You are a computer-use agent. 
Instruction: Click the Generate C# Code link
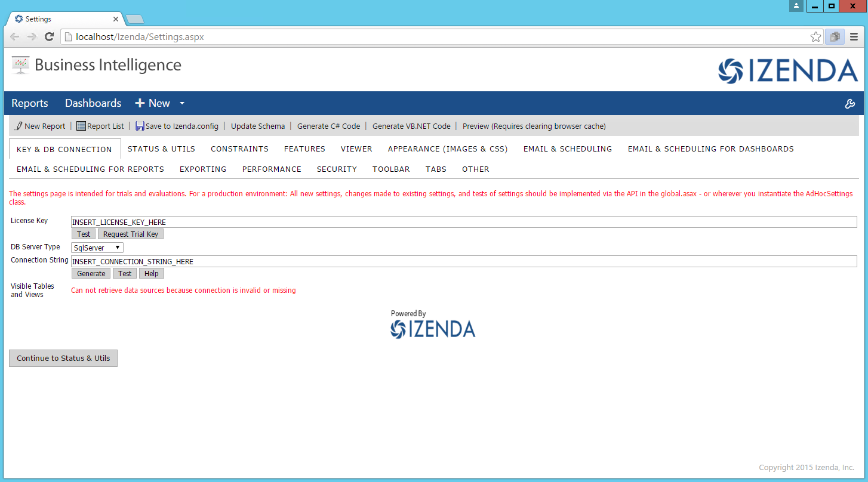(x=329, y=126)
